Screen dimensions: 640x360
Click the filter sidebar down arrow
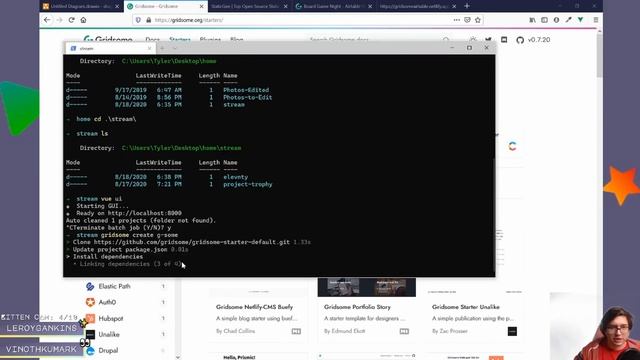pyautogui.click(x=178, y=357)
